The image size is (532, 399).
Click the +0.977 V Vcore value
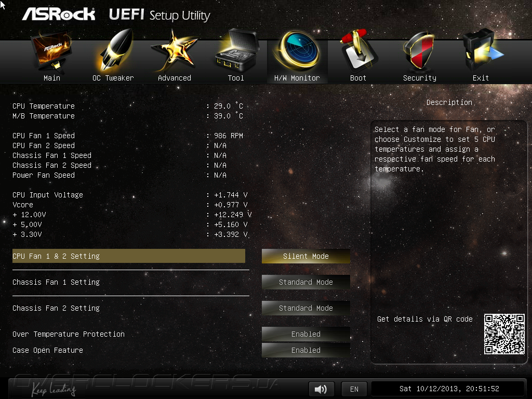tap(231, 205)
